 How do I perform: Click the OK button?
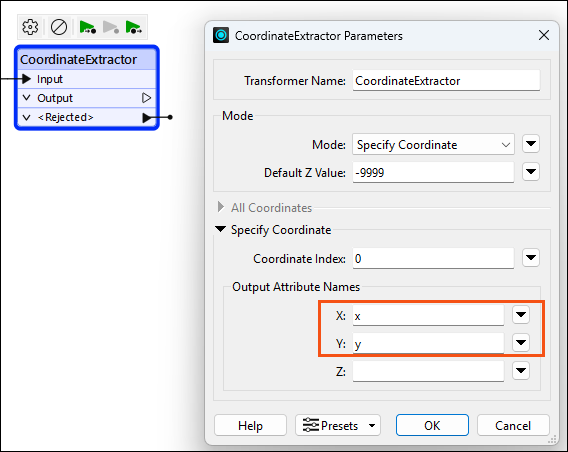click(432, 425)
